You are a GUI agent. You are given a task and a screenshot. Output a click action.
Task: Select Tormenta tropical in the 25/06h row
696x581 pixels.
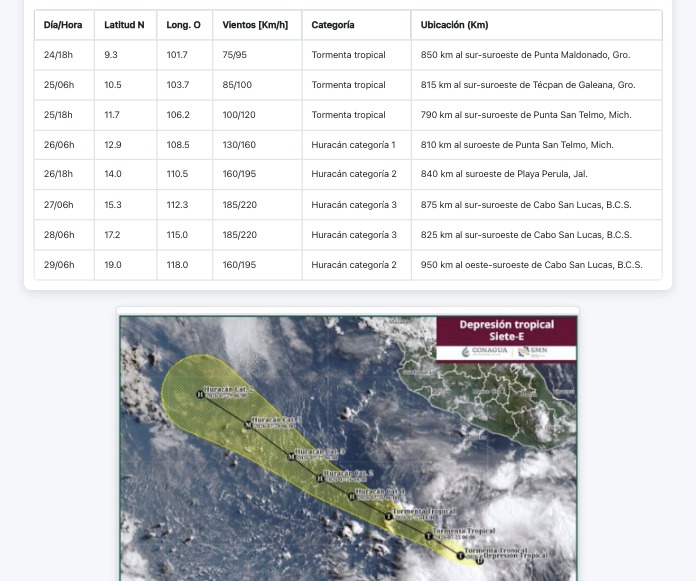pyautogui.click(x=348, y=85)
